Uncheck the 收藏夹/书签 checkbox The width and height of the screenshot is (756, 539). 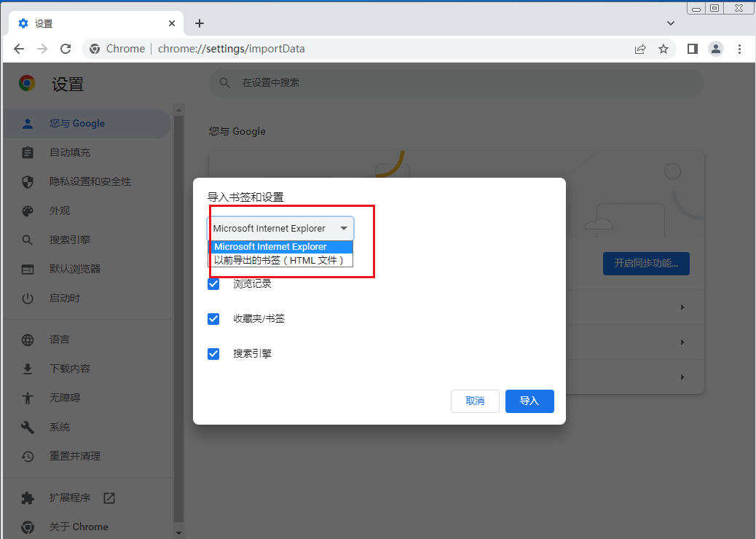(213, 319)
